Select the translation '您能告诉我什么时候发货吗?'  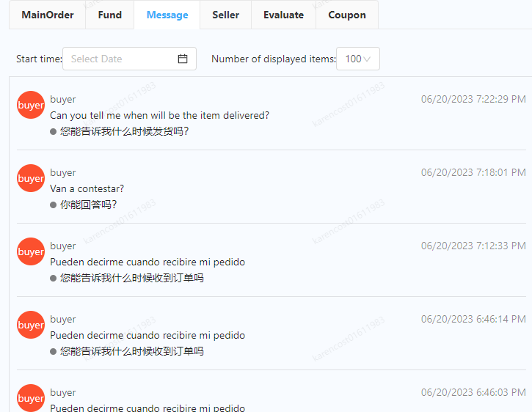coord(124,131)
